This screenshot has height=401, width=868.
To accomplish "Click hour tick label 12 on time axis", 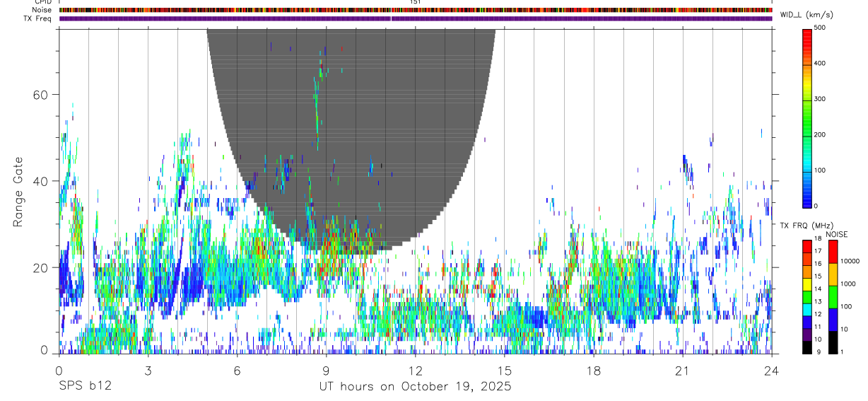I will click(415, 370).
